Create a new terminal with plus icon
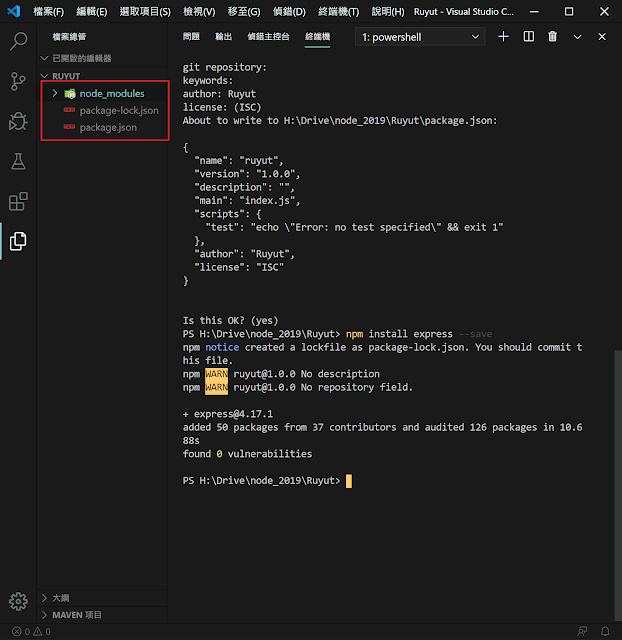 click(503, 37)
